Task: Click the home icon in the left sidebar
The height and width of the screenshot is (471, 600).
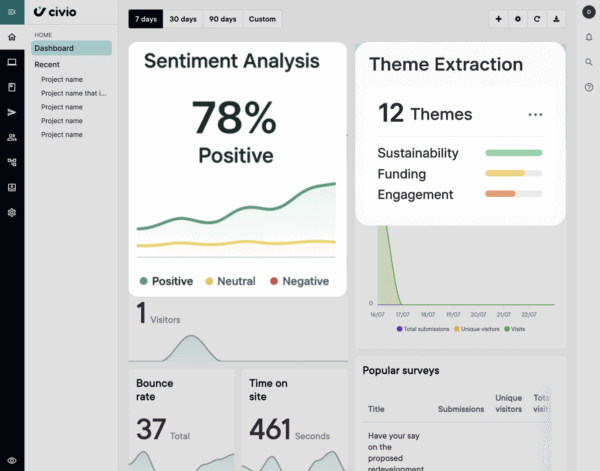Action: click(x=12, y=37)
